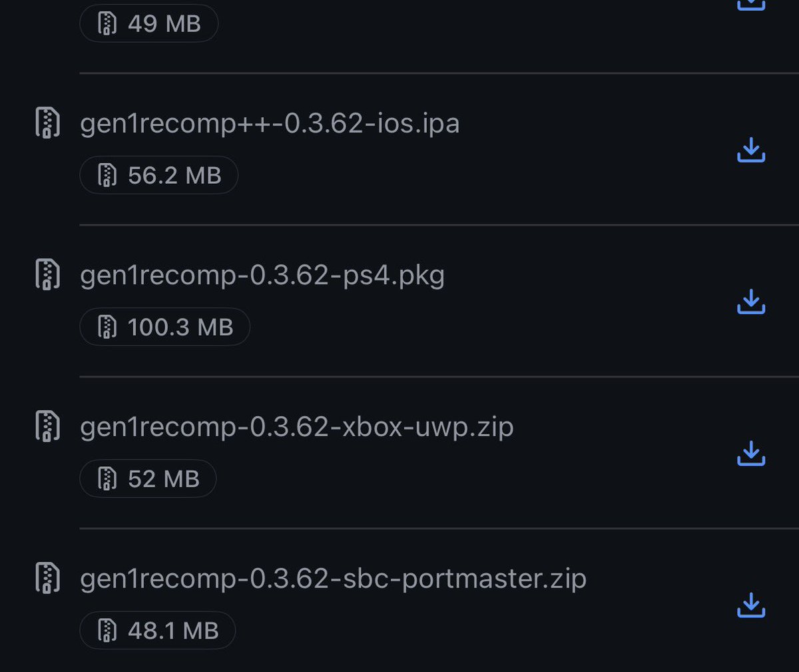Select the 48.1 MB size badge
The width and height of the screenshot is (799, 672).
pyautogui.click(x=157, y=630)
